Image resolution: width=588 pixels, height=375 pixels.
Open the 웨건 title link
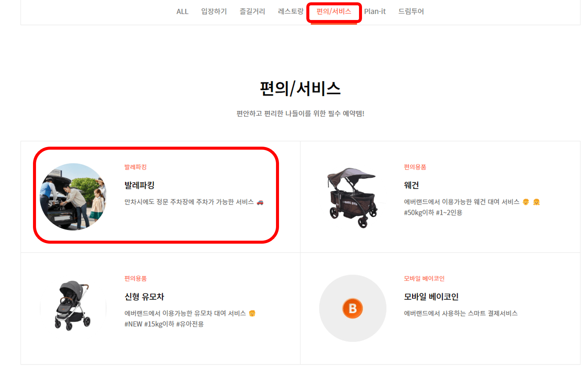(x=411, y=185)
